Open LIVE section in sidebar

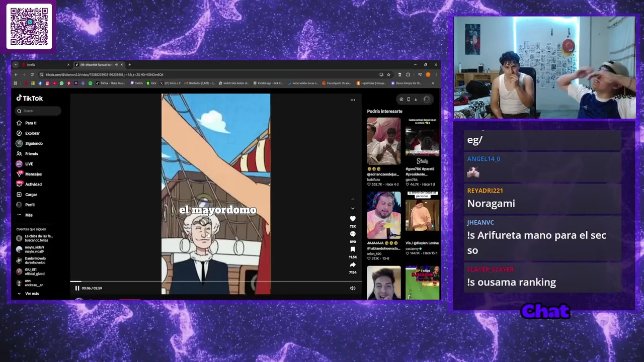(25, 164)
